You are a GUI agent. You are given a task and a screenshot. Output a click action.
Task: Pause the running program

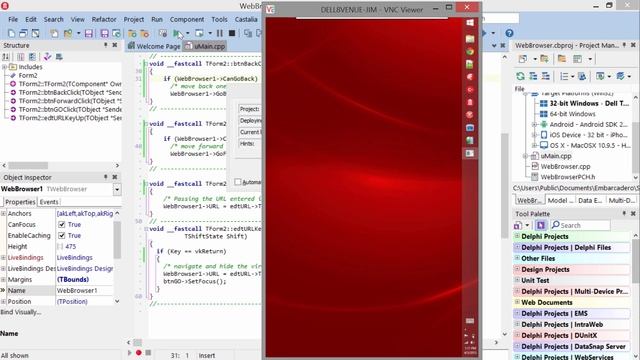[220, 33]
